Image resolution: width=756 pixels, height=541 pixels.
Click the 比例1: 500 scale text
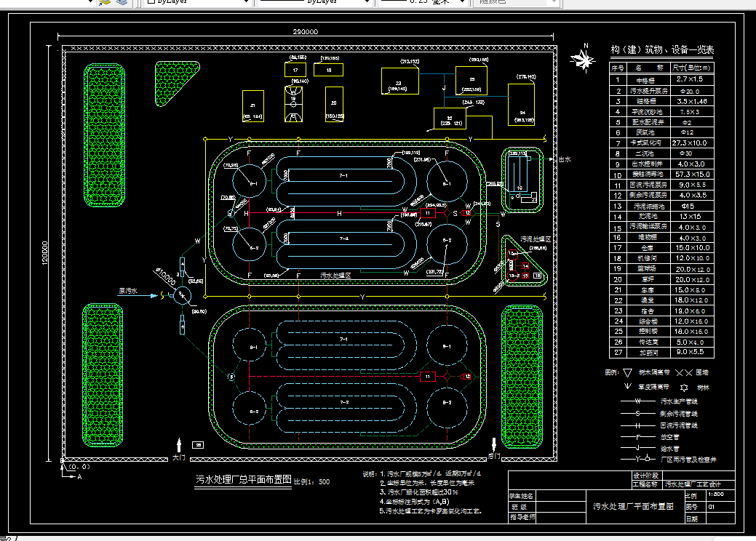click(312, 482)
